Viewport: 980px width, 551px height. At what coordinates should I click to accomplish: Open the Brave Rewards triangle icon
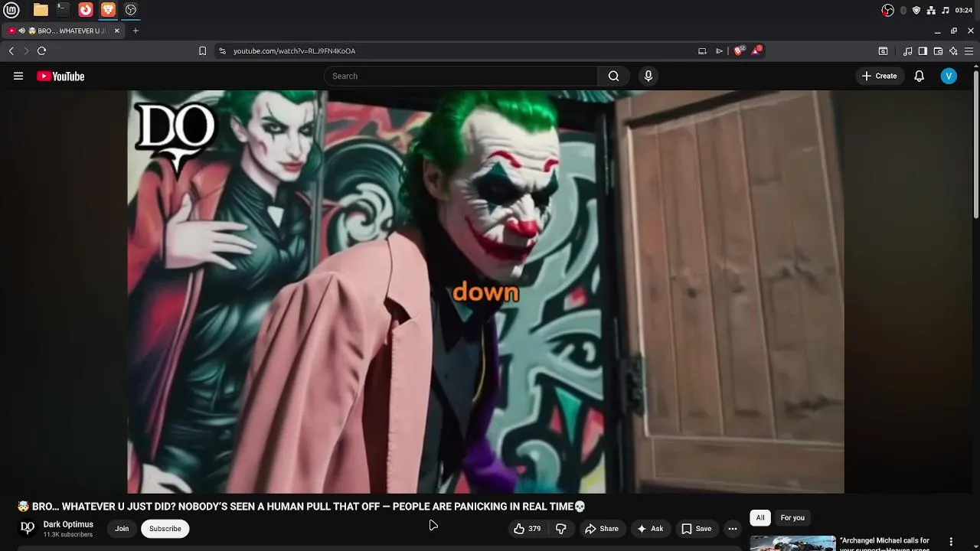point(757,51)
